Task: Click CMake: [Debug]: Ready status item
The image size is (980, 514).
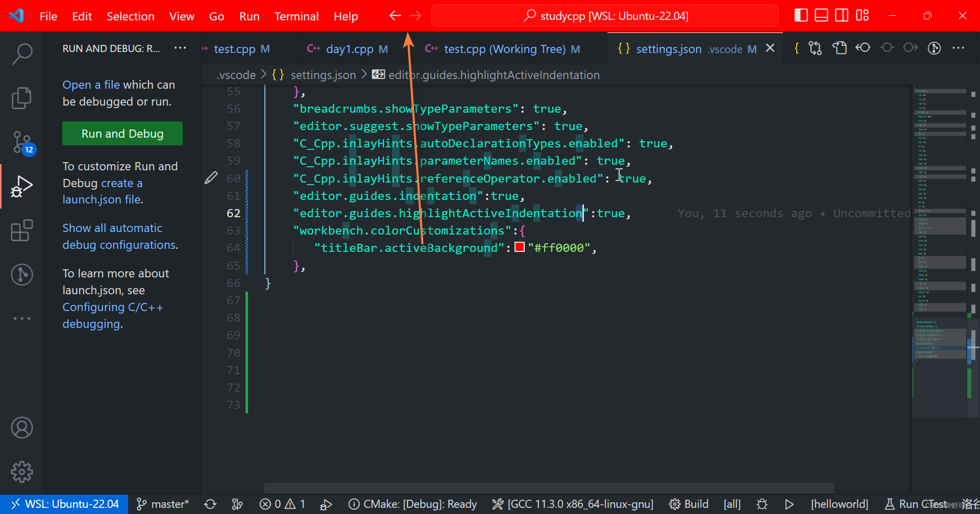Action: click(x=412, y=504)
